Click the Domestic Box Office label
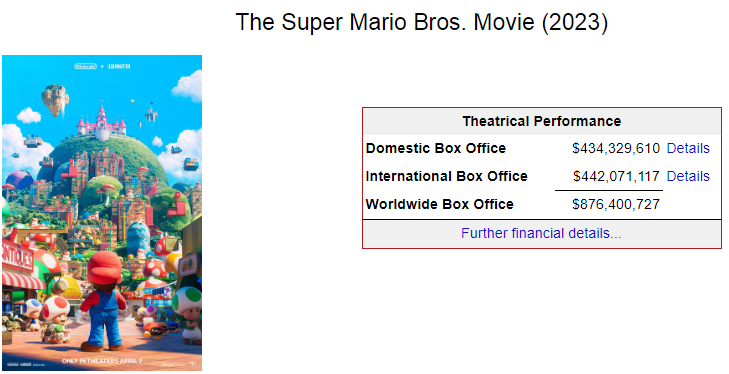This screenshot has width=729, height=374. pos(436,148)
